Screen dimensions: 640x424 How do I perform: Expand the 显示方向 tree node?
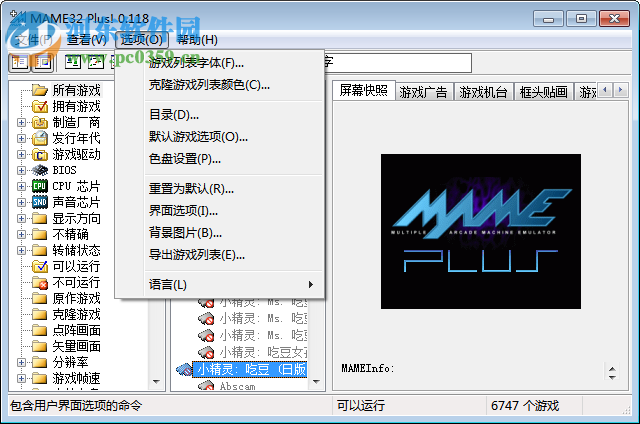[21, 218]
